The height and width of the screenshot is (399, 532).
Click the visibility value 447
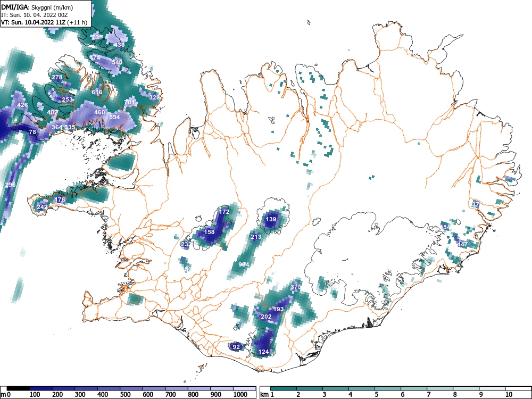click(x=462, y=244)
